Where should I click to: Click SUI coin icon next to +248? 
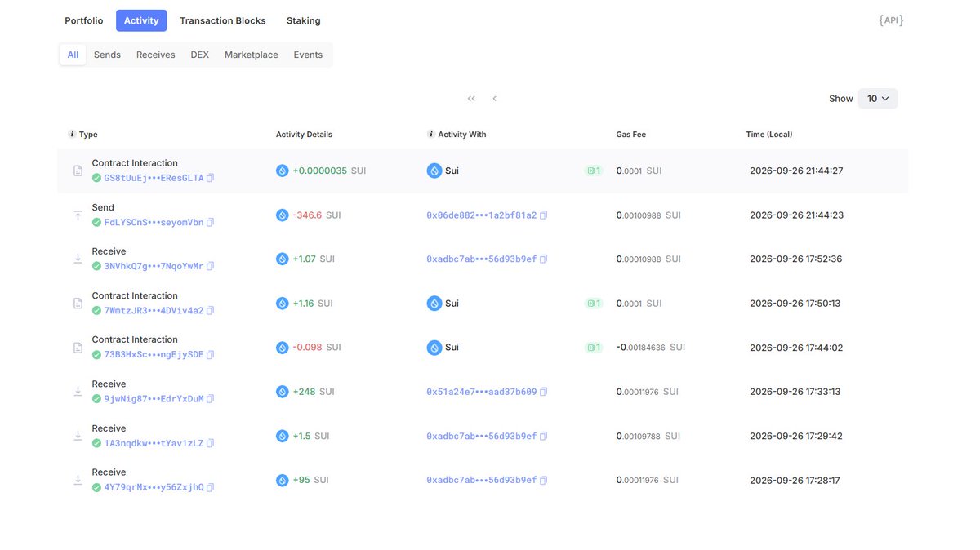click(x=283, y=392)
